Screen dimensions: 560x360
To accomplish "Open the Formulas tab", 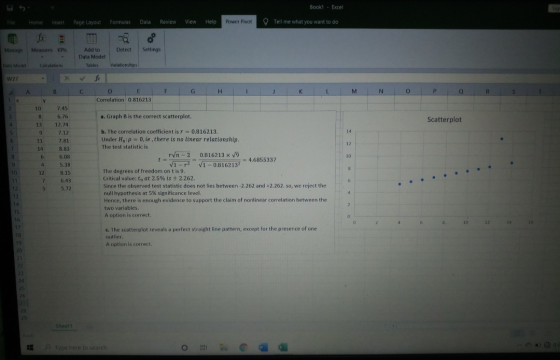I will [120, 22].
